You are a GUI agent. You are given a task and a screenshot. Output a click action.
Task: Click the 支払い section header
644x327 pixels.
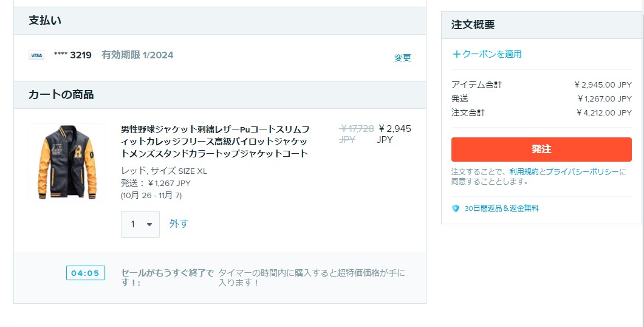(45, 21)
